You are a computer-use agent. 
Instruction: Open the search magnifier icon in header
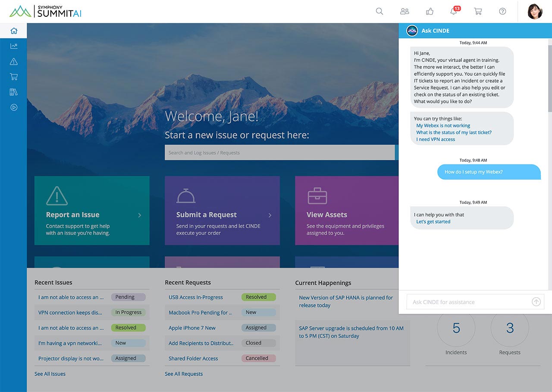coord(379,12)
